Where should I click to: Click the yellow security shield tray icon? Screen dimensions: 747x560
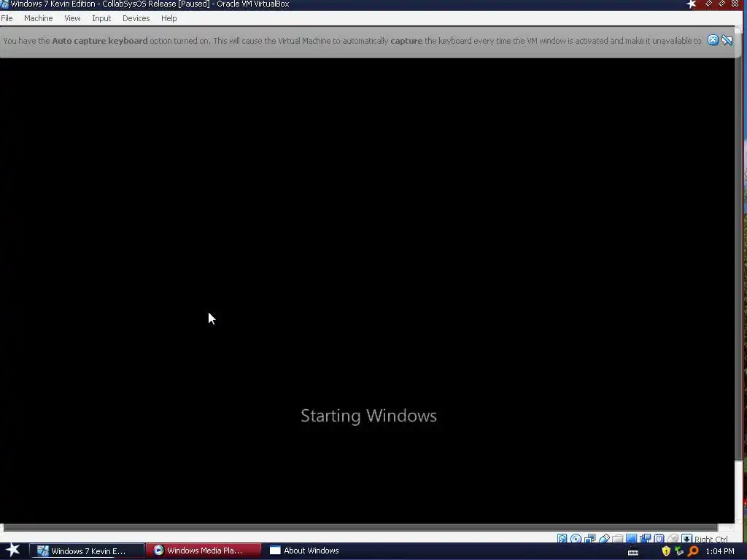[666, 551]
